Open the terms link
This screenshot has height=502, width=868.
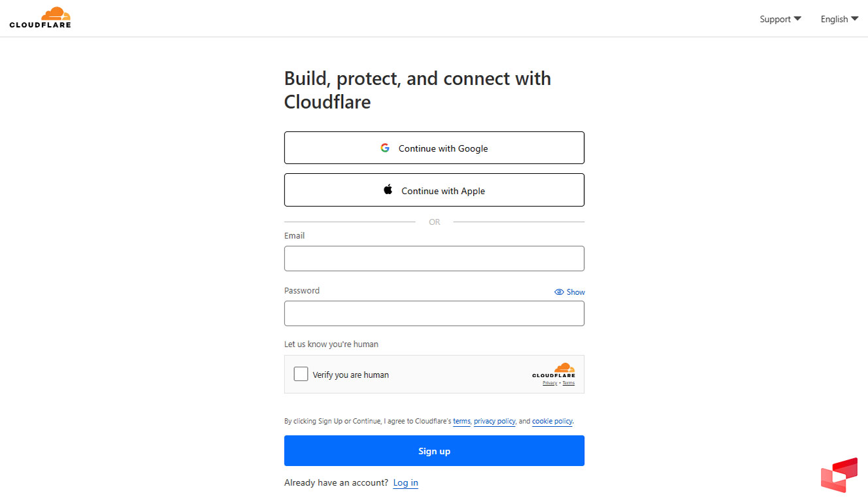pyautogui.click(x=461, y=422)
